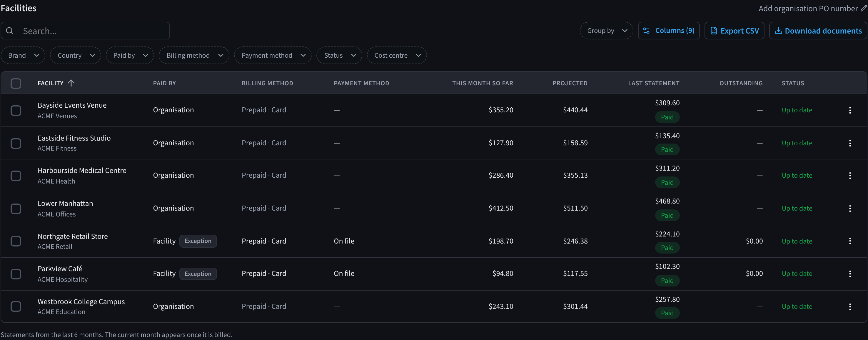This screenshot has width=868, height=340.
Task: Open row menu for Parkview Café
Action: pyautogui.click(x=849, y=274)
